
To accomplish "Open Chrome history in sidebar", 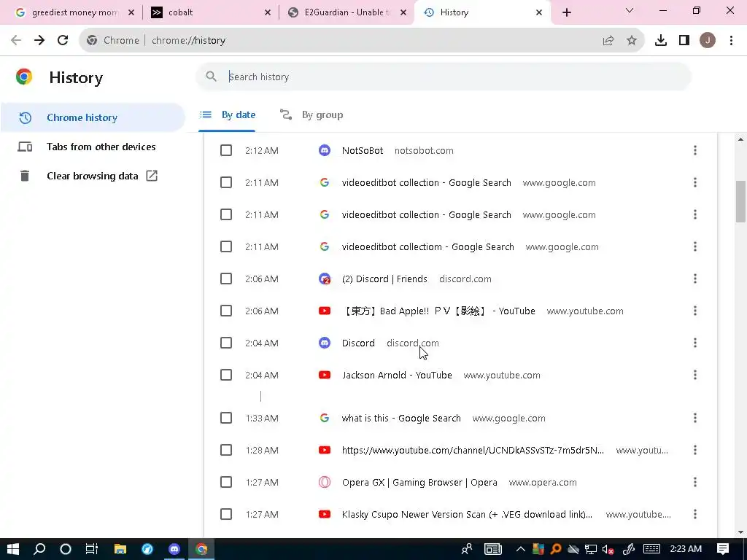I will pyautogui.click(x=93, y=117).
